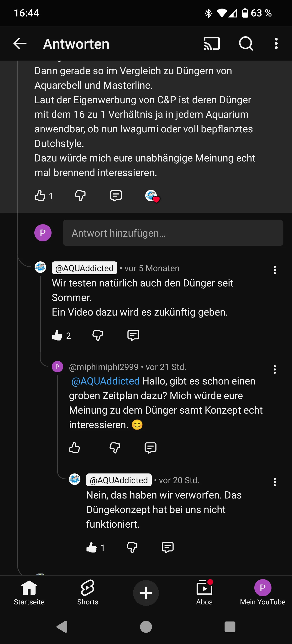Viewport: 292px width, 644px height.
Task: Remove like from the reply with 2 likes
Action: pyautogui.click(x=57, y=335)
